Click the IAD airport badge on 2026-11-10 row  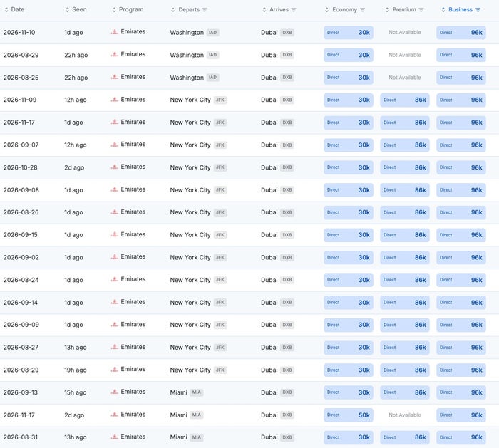pyautogui.click(x=212, y=33)
